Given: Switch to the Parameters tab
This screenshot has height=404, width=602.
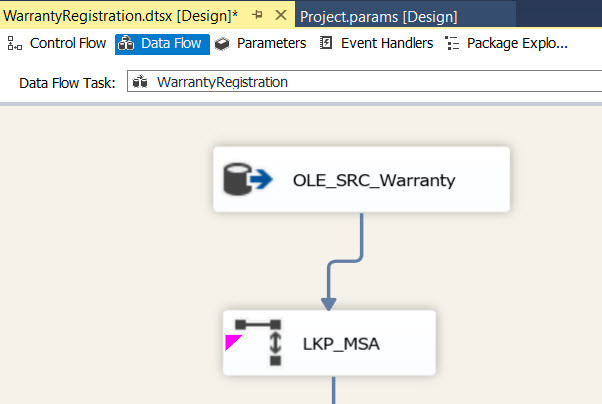Looking at the screenshot, I should [271, 44].
